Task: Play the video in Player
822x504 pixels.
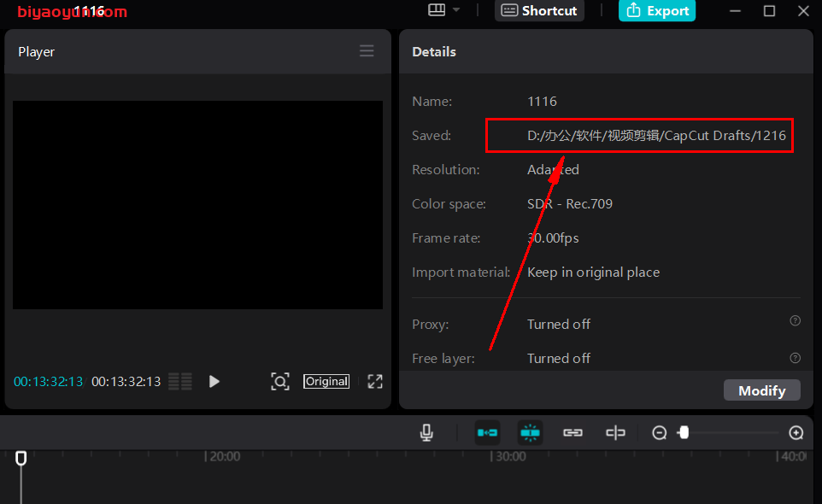Action: (x=214, y=382)
